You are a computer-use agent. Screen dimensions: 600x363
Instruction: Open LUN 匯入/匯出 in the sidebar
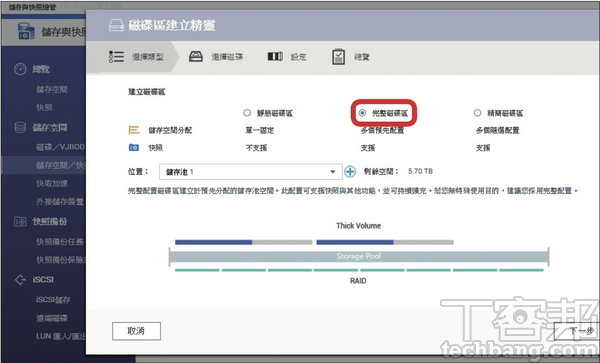(60, 336)
